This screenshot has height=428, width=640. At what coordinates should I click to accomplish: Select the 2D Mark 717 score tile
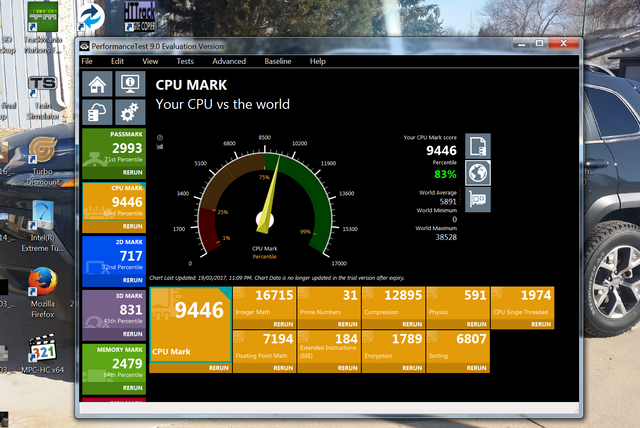click(x=114, y=257)
